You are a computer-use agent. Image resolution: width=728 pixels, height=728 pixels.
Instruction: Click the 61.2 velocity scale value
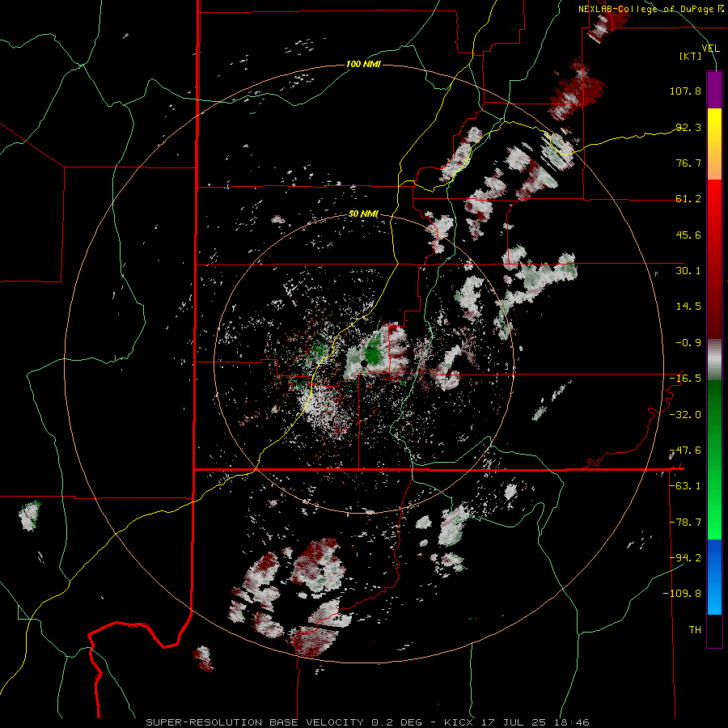(688, 199)
